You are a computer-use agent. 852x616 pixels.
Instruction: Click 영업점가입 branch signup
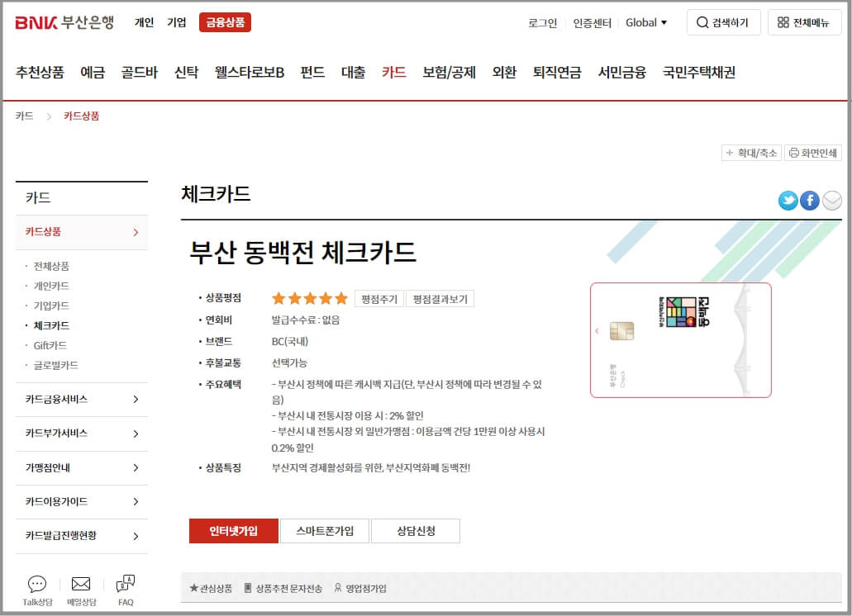(360, 588)
